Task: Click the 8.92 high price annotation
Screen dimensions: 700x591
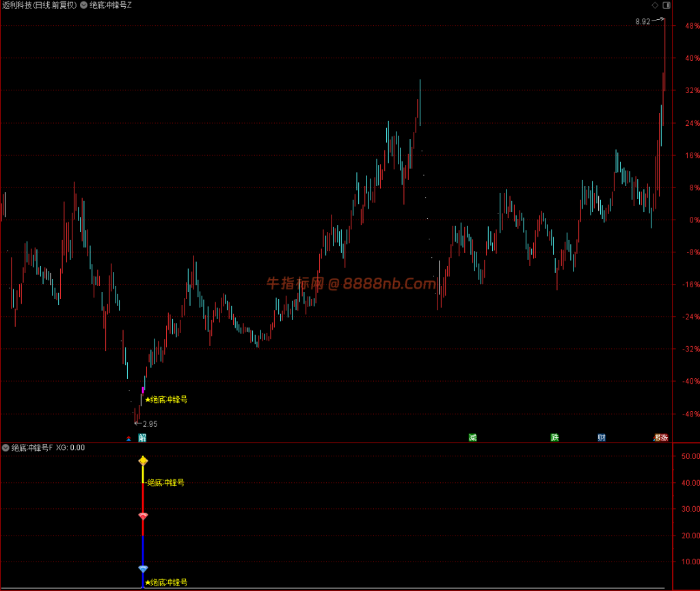Action: click(643, 21)
